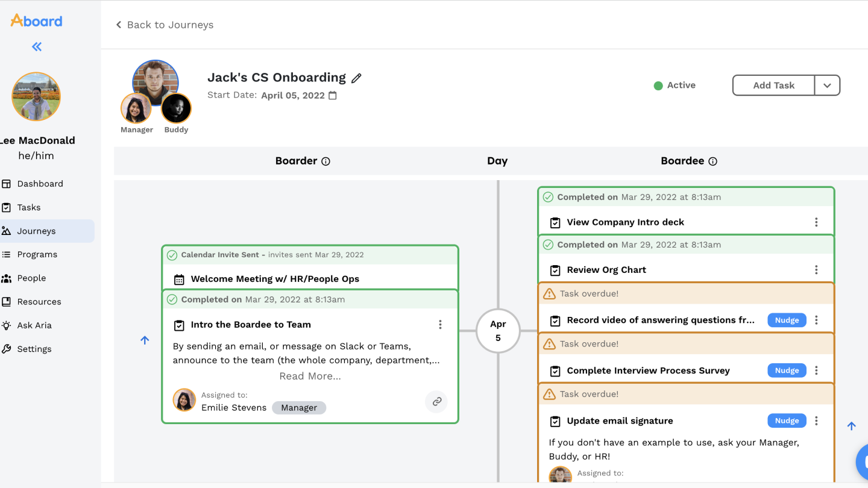The image size is (868, 488).
Task: Click the Add Task button
Action: coord(773,86)
